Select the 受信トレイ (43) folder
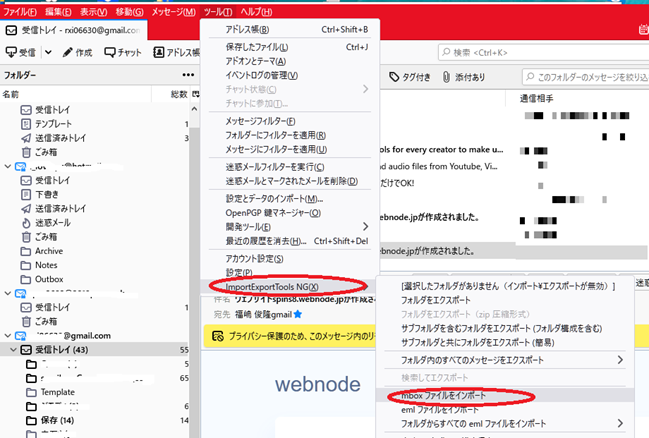649x438 pixels. (61, 350)
